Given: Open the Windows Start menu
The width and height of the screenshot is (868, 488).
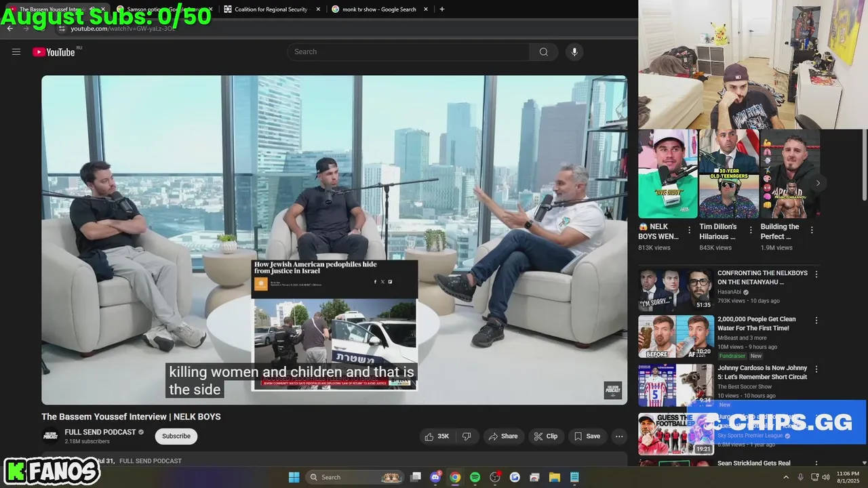Looking at the screenshot, I should [x=294, y=477].
